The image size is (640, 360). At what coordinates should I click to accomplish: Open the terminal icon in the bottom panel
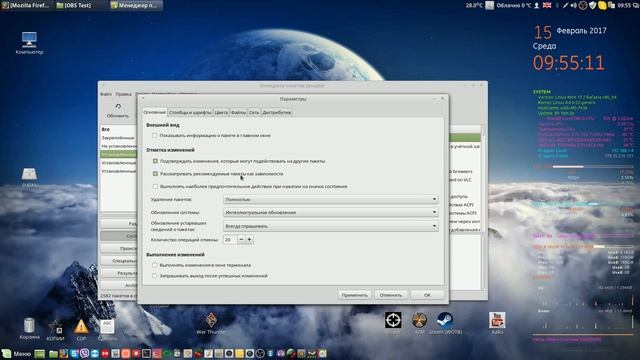(147, 353)
